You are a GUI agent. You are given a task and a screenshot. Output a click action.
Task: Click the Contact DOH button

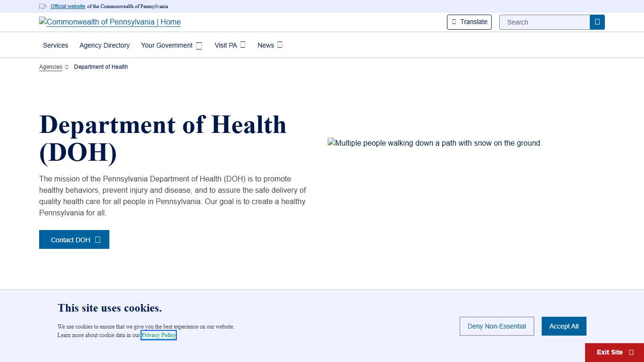(x=74, y=239)
